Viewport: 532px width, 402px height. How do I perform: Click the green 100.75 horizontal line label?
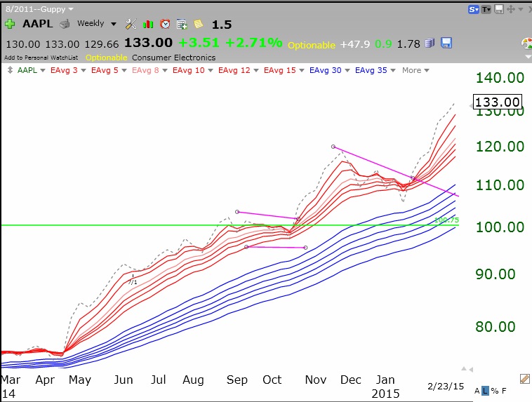click(x=446, y=220)
